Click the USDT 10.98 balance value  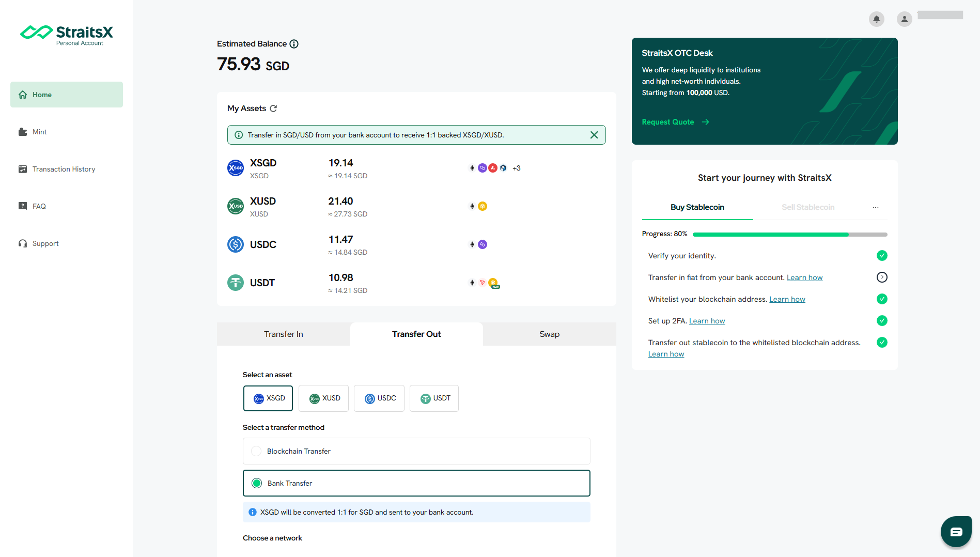pyautogui.click(x=341, y=278)
